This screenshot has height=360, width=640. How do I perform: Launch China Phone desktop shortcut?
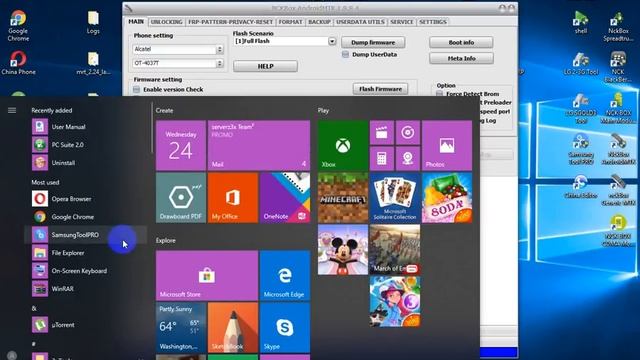coord(18,63)
